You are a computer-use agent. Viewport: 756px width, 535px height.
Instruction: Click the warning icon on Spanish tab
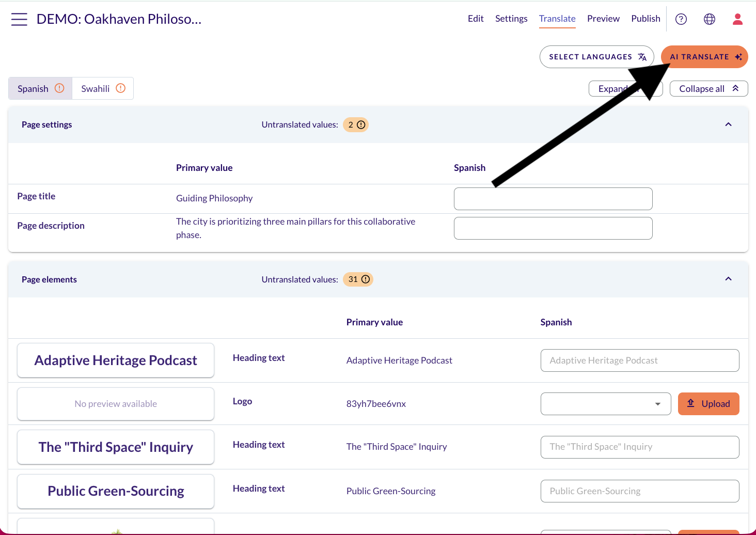tap(59, 88)
